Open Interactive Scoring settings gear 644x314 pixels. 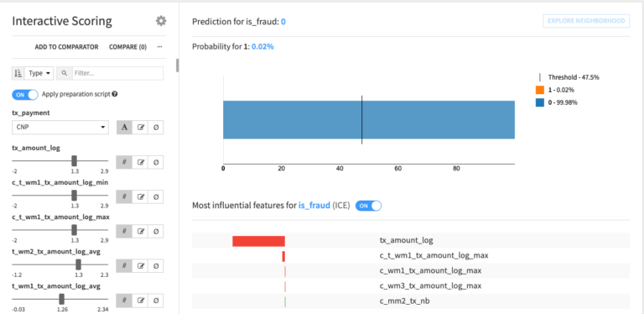pos(161,21)
